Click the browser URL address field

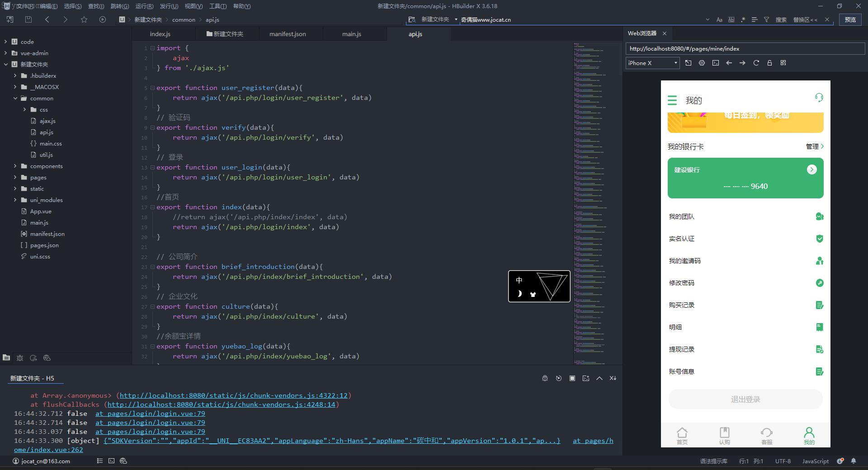coord(745,49)
